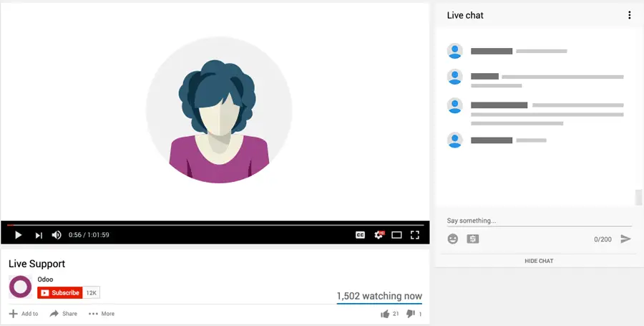Image resolution: width=644 pixels, height=326 pixels.
Task: Expand the More options menu
Action: pos(102,314)
